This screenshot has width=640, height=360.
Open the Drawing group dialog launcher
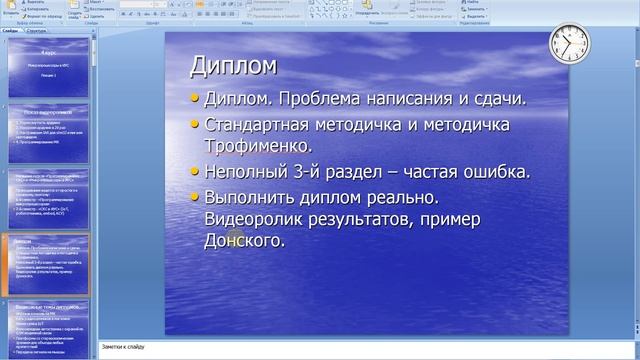click(454, 23)
